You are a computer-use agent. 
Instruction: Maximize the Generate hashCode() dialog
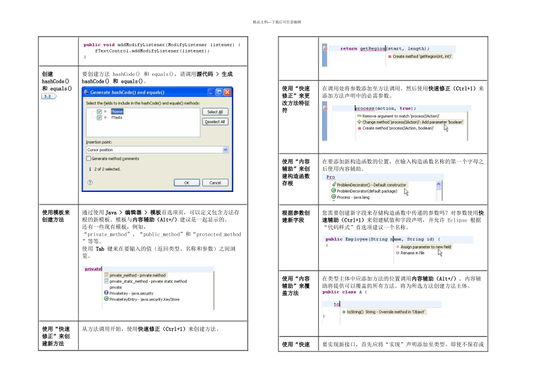pyautogui.click(x=219, y=92)
